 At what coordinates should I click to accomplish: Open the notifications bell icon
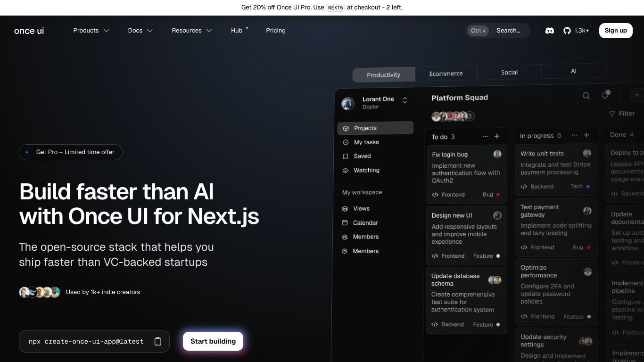click(605, 95)
